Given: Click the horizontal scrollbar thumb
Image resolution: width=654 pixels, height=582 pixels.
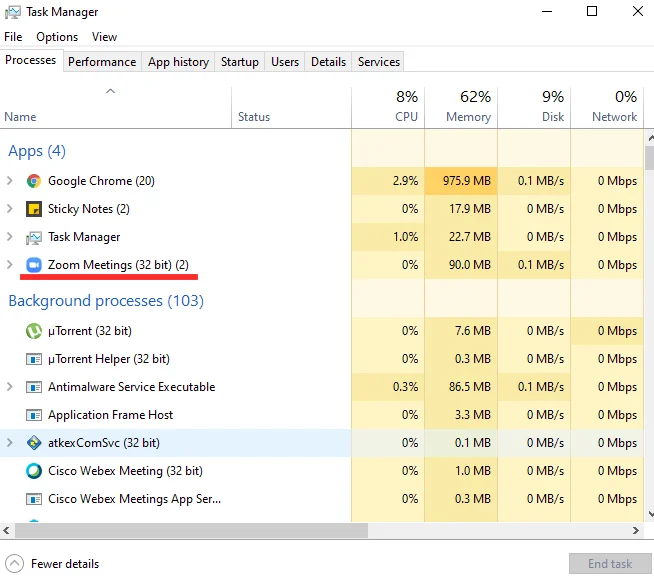Looking at the screenshot, I should point(191,530).
